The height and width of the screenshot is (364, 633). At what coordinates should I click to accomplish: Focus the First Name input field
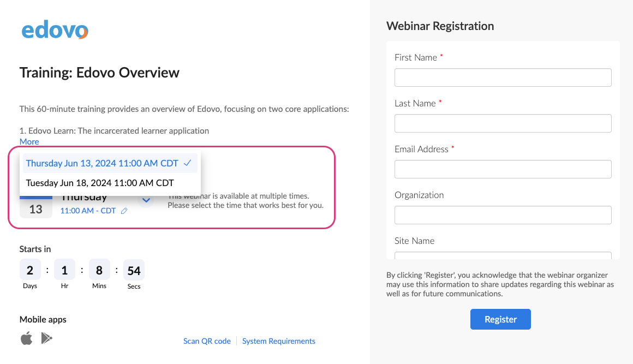click(x=503, y=77)
